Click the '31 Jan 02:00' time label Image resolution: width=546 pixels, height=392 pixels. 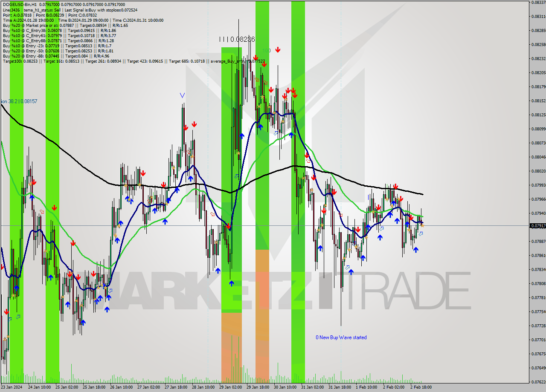coord(312,387)
